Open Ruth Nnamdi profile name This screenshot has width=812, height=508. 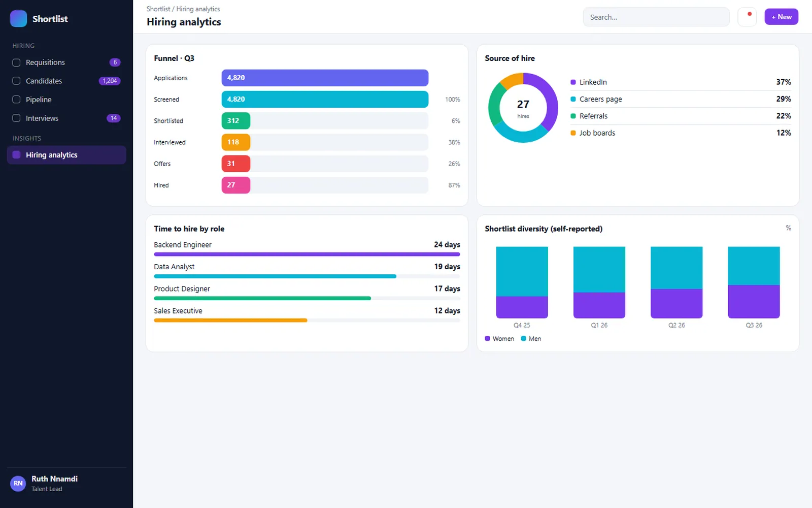[54, 479]
